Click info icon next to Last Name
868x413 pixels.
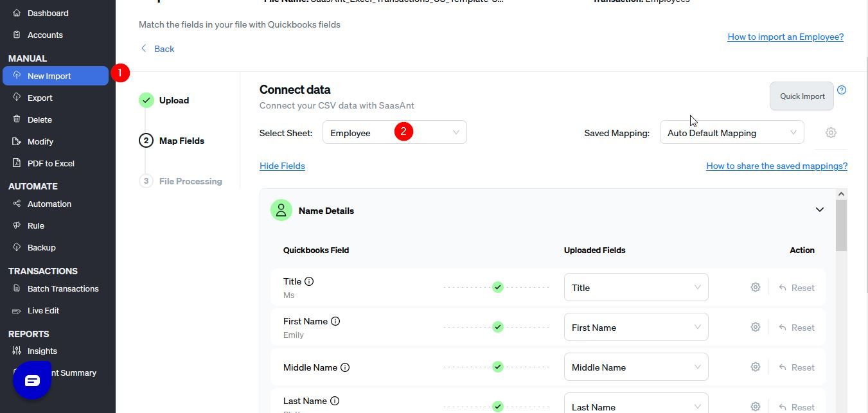335,401
